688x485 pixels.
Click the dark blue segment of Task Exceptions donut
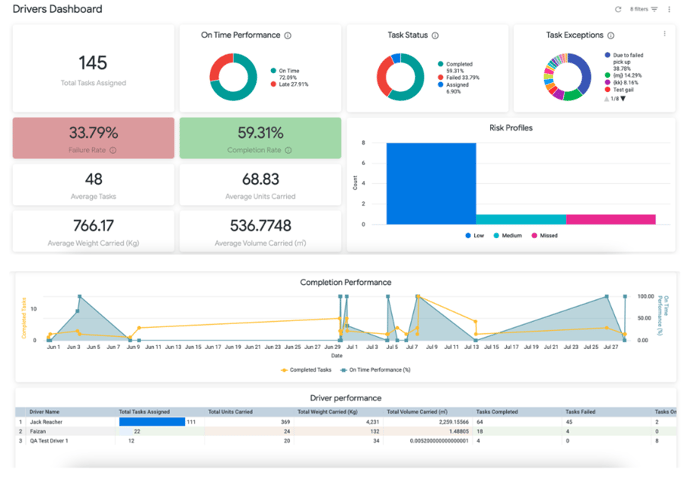coord(584,72)
